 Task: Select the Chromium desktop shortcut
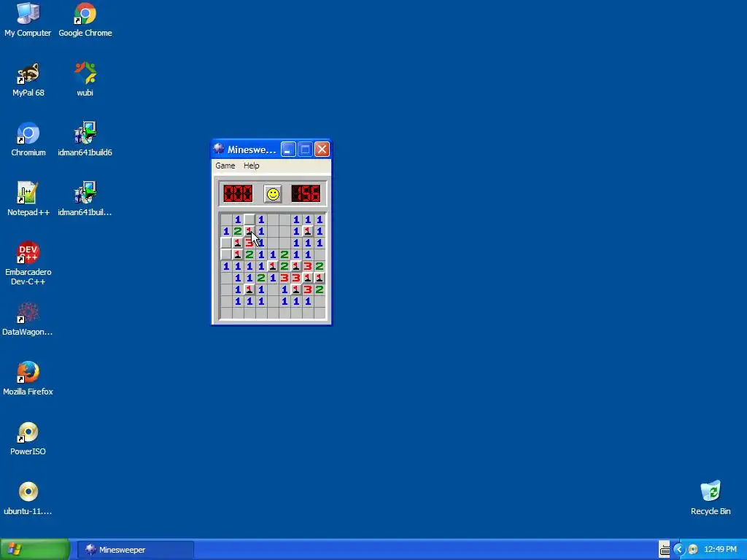(28, 140)
